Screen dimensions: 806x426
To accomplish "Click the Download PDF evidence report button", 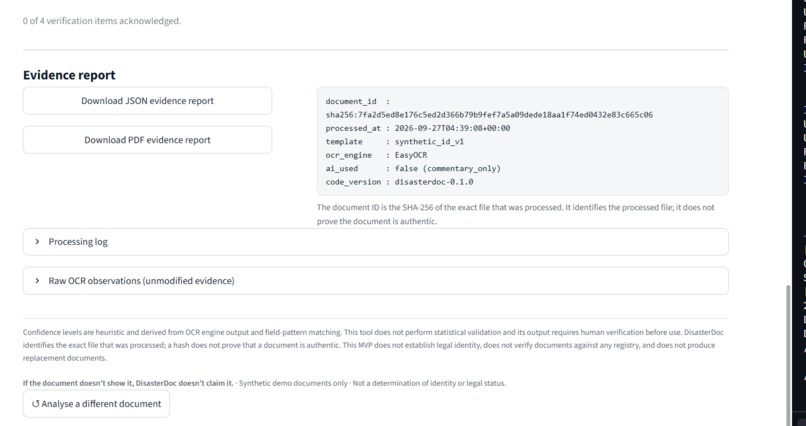I will click(x=148, y=140).
